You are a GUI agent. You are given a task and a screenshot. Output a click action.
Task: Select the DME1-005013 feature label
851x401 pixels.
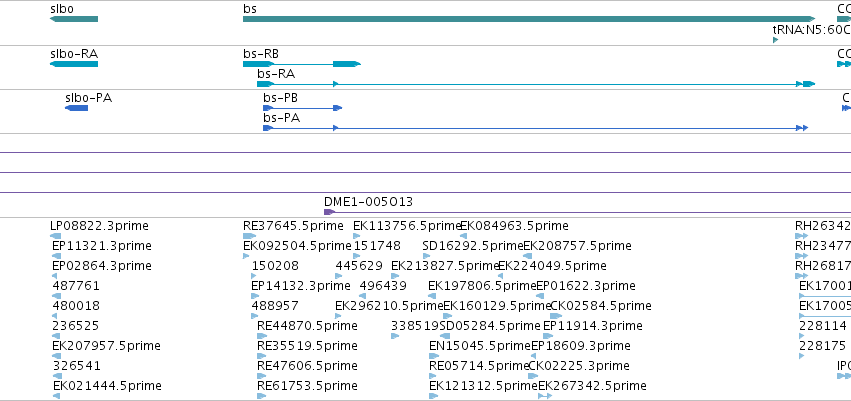pyautogui.click(x=369, y=202)
